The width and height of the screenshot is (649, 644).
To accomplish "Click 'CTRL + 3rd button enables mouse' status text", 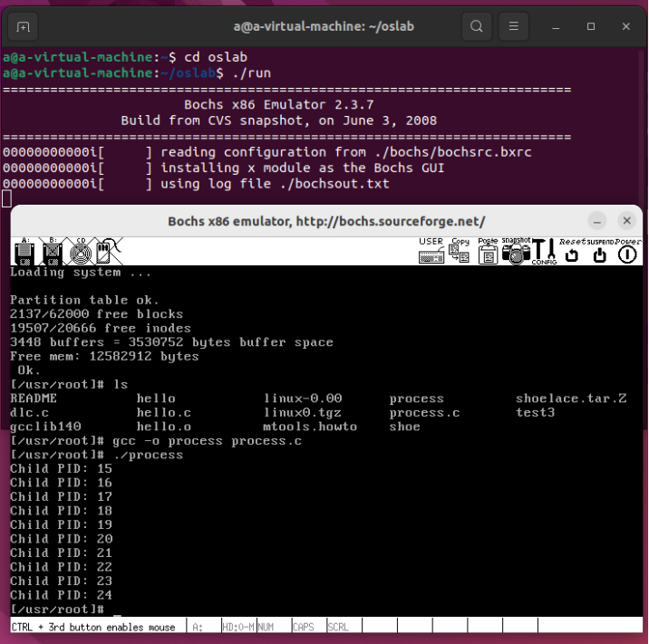I will click(93, 628).
